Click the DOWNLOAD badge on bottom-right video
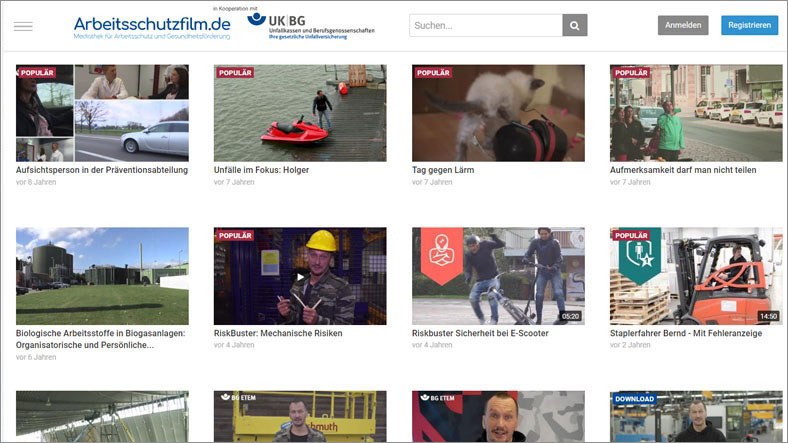Screen dimensions: 788x443 point(635,399)
